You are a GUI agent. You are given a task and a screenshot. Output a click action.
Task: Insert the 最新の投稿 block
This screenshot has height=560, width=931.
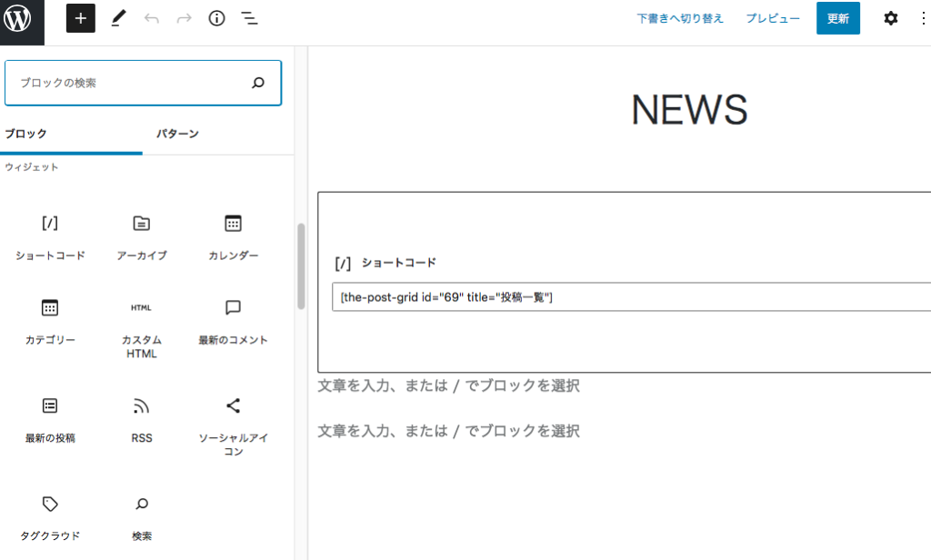coord(50,421)
